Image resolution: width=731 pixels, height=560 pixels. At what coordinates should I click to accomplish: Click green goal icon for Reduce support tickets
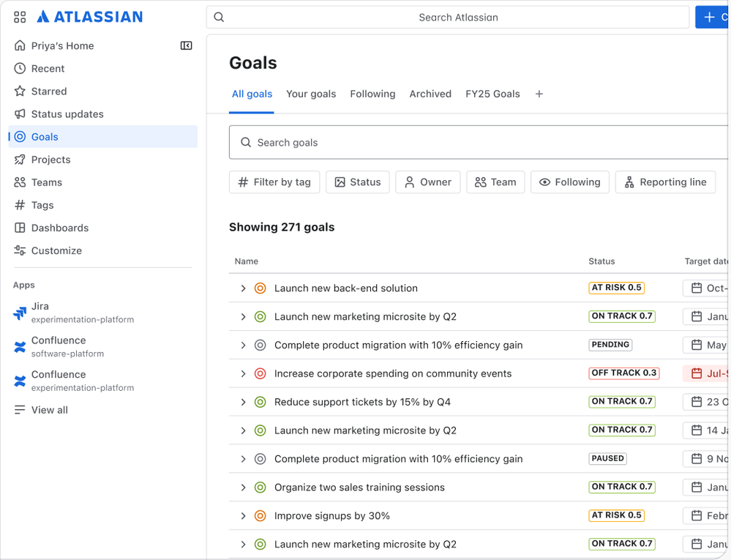[260, 402]
